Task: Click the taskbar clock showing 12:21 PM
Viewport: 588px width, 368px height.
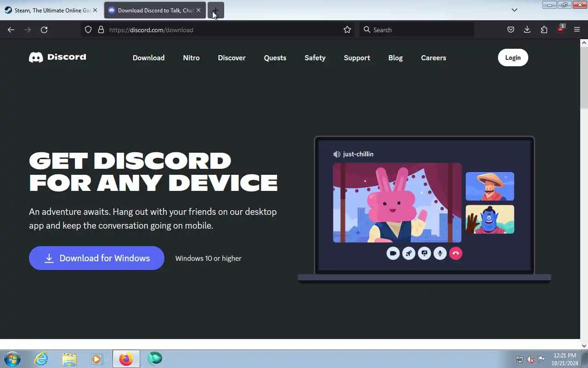Action: [x=565, y=359]
